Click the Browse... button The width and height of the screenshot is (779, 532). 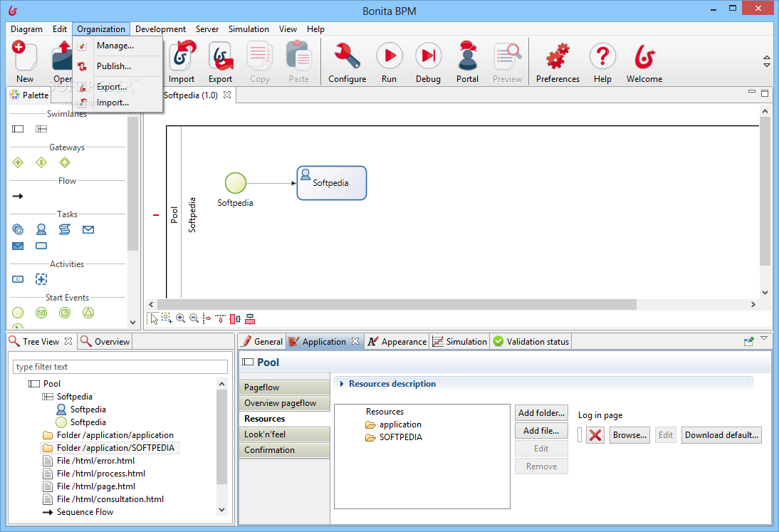629,435
